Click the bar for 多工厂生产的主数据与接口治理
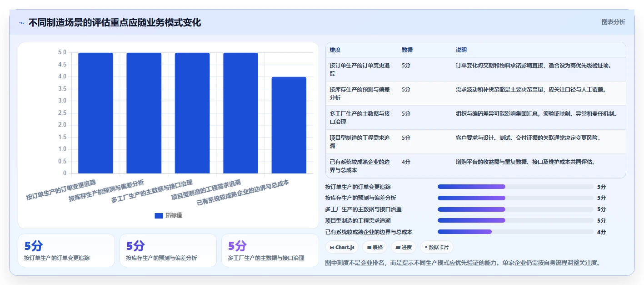The width and height of the screenshot is (644, 285). click(192, 113)
